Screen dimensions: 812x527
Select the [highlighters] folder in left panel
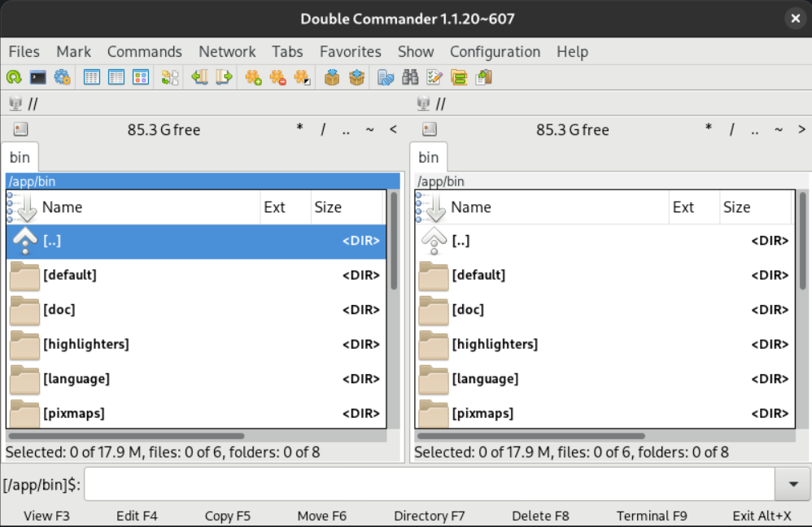[x=85, y=344]
